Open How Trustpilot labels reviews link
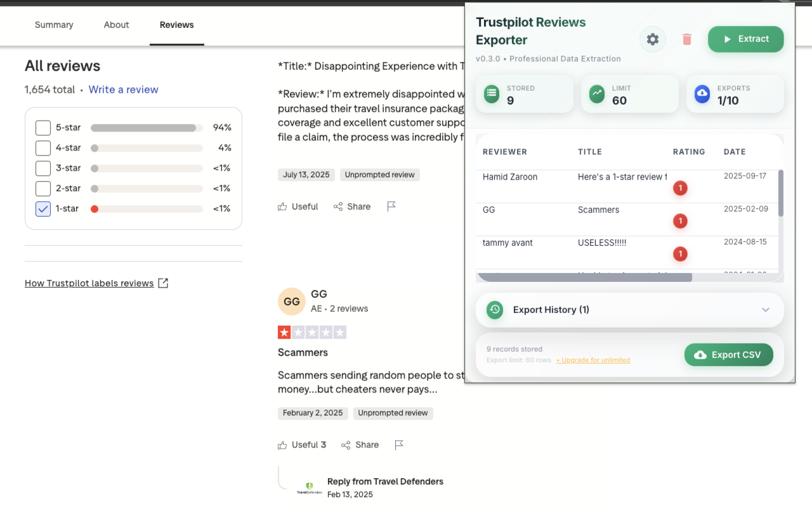Screen dimensions: 812x508 (x=96, y=283)
